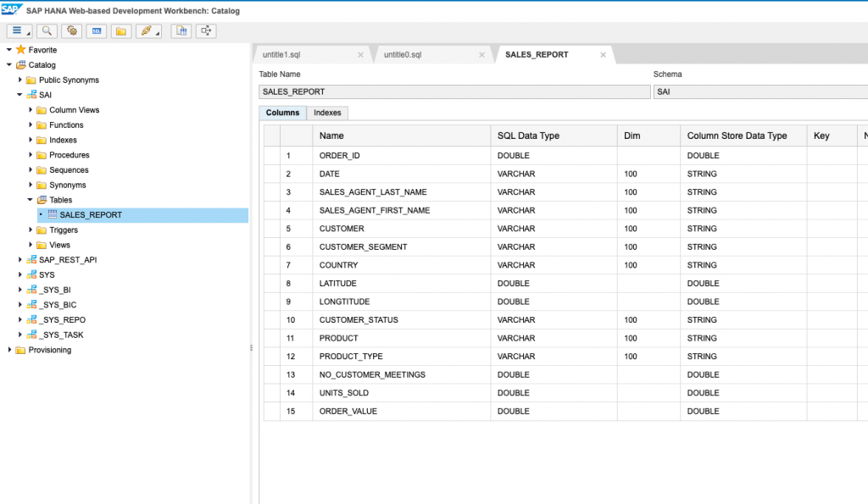868x504 pixels.
Task: Click the gears settings toolbar icon
Action: [x=72, y=31]
